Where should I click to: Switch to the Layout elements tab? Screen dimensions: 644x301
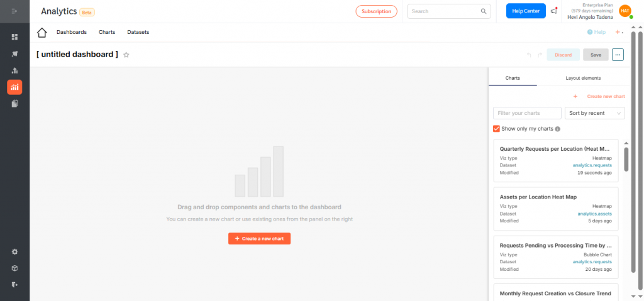582,78
